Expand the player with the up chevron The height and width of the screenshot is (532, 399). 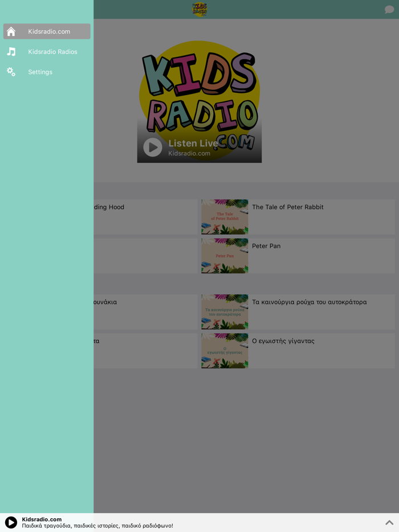point(389,522)
